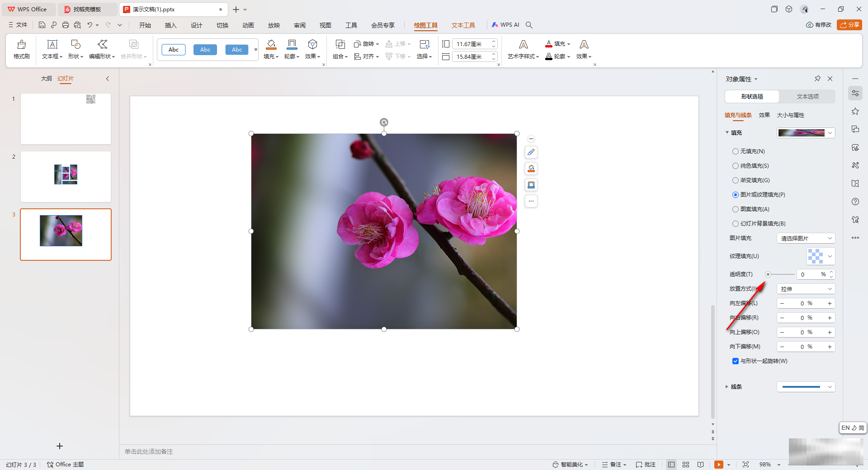Click the Art Text Style (艺术字样式) icon
868x470 pixels.
523,44
